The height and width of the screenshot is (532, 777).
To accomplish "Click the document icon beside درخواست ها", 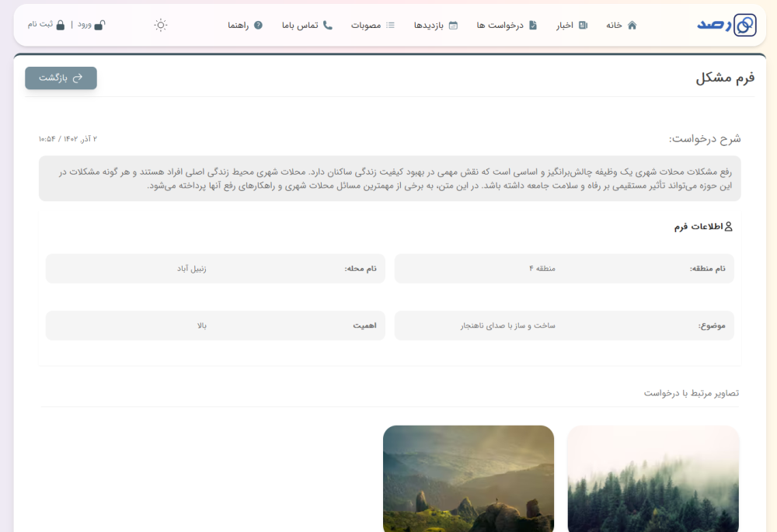I will point(533,25).
